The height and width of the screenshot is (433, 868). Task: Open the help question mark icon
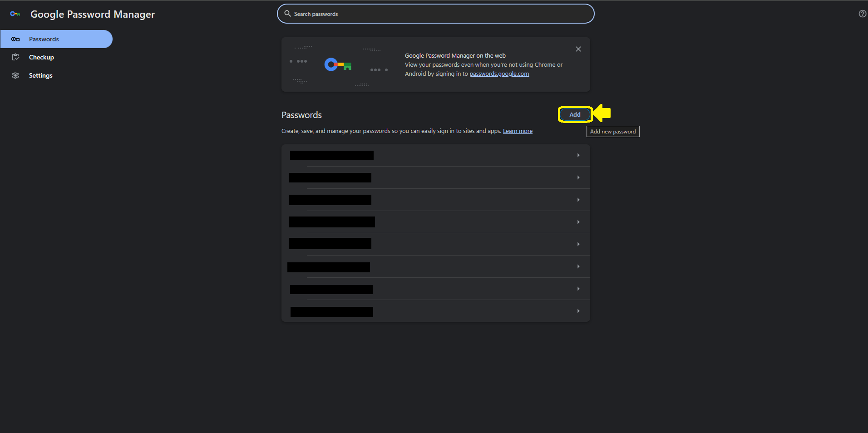point(863,14)
